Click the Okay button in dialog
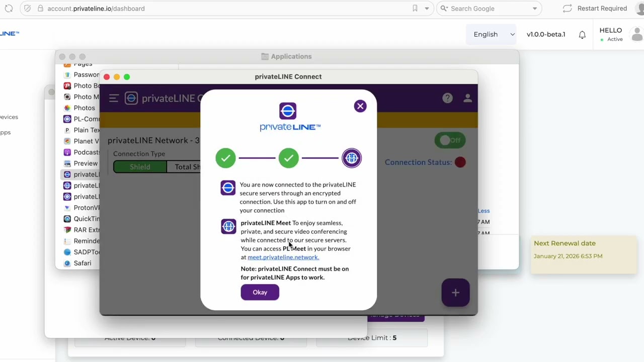Screen dimensions: 644x362 (x=260, y=292)
